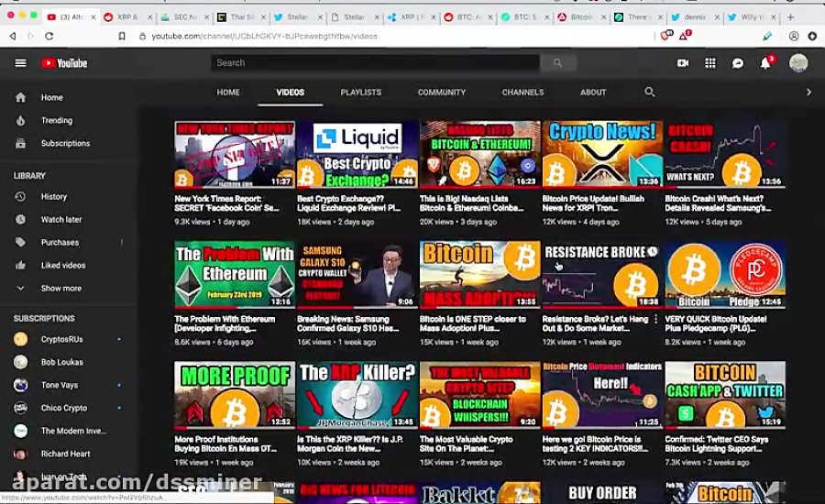825x504 pixels.
Task: Open Nasdaq Bitcoin & Ethereum thumbnail
Action: (x=479, y=154)
